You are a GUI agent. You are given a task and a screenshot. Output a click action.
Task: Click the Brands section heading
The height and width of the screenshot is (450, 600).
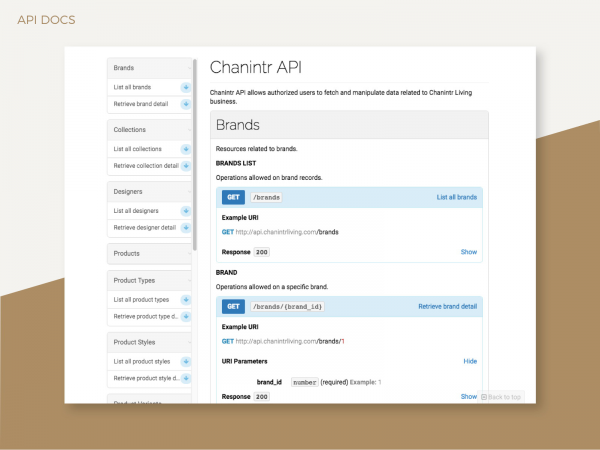tap(238, 125)
